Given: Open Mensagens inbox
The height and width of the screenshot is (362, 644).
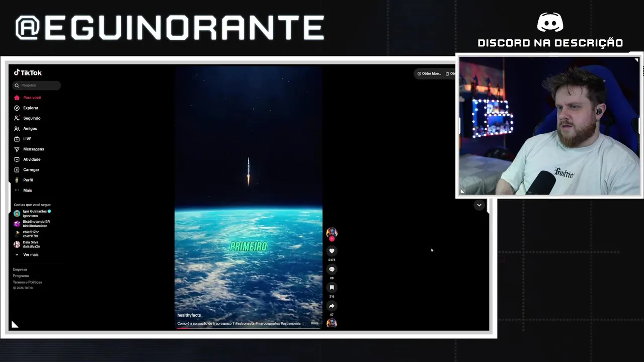Looking at the screenshot, I should tap(29, 149).
